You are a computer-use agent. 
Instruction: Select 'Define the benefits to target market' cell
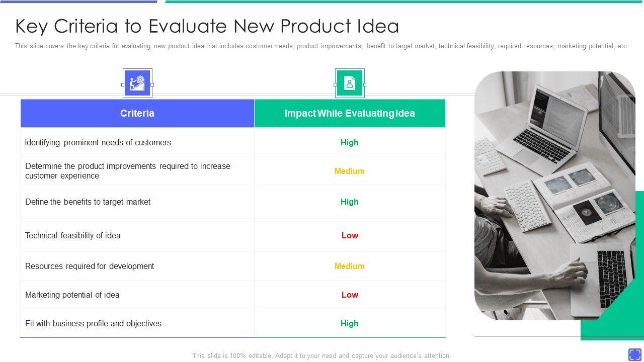point(88,202)
